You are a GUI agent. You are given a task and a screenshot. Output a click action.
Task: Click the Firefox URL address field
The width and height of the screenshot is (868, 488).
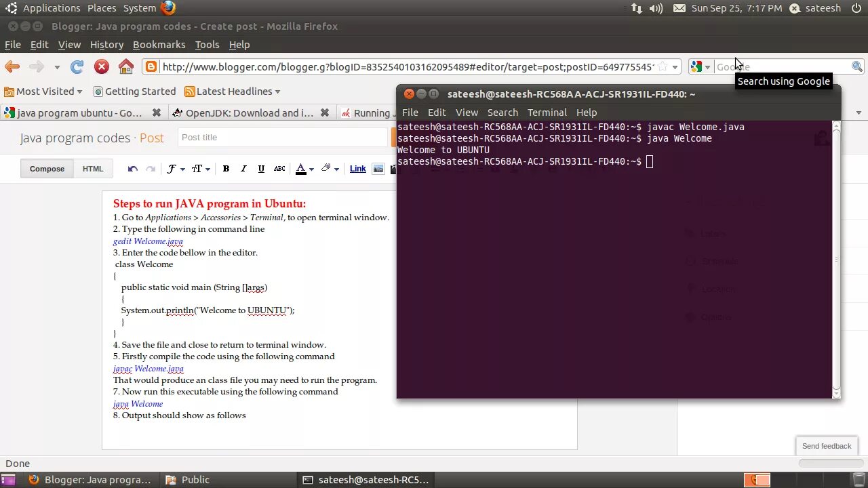(407, 66)
